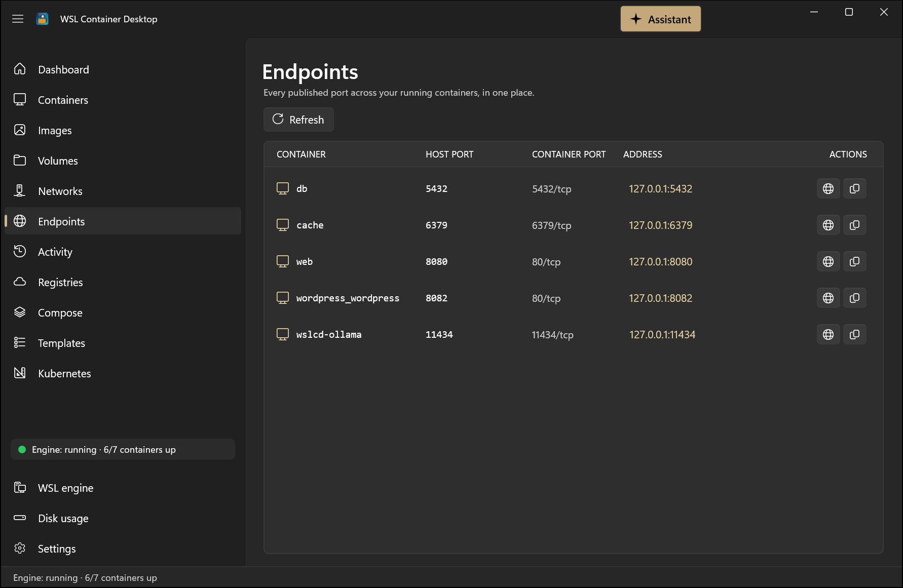The width and height of the screenshot is (903, 588).
Task: Click container port 6379/tcp
Action: coord(551,225)
